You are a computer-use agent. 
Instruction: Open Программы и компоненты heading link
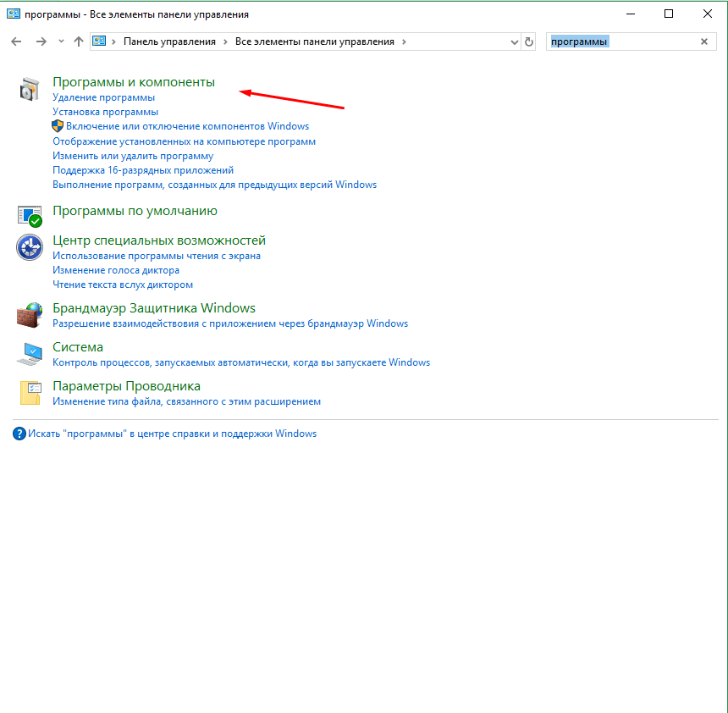click(134, 82)
